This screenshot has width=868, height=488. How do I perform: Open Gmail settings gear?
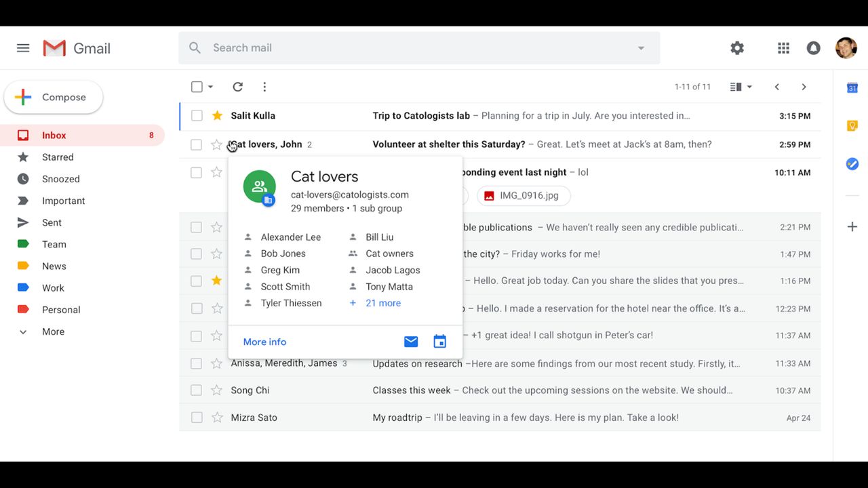pyautogui.click(x=737, y=47)
